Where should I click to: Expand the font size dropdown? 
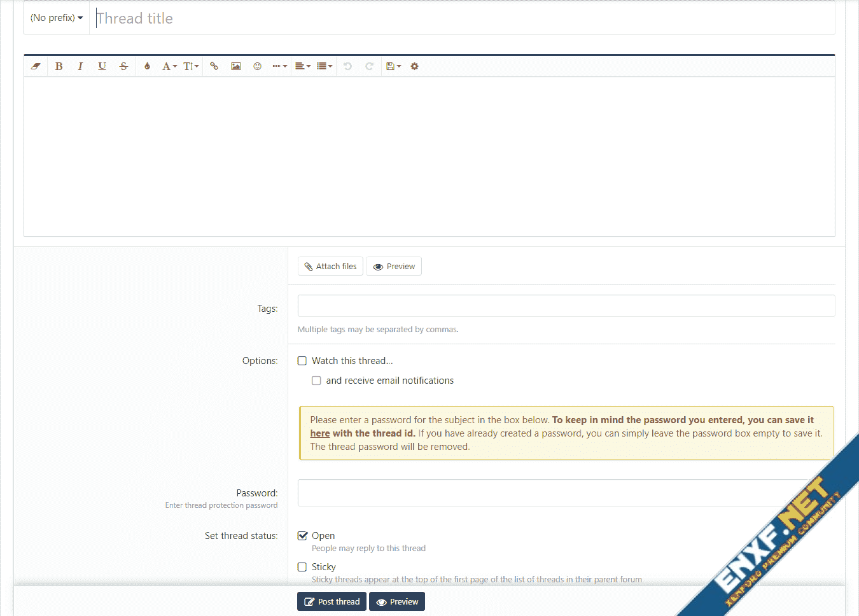[x=191, y=66]
